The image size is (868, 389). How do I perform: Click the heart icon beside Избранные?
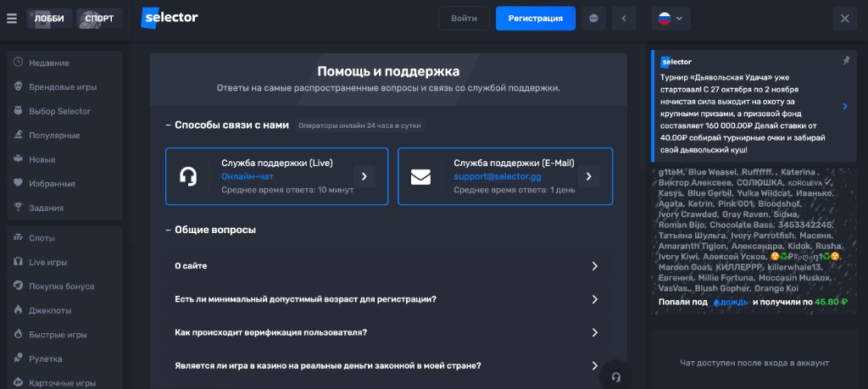pyautogui.click(x=18, y=183)
